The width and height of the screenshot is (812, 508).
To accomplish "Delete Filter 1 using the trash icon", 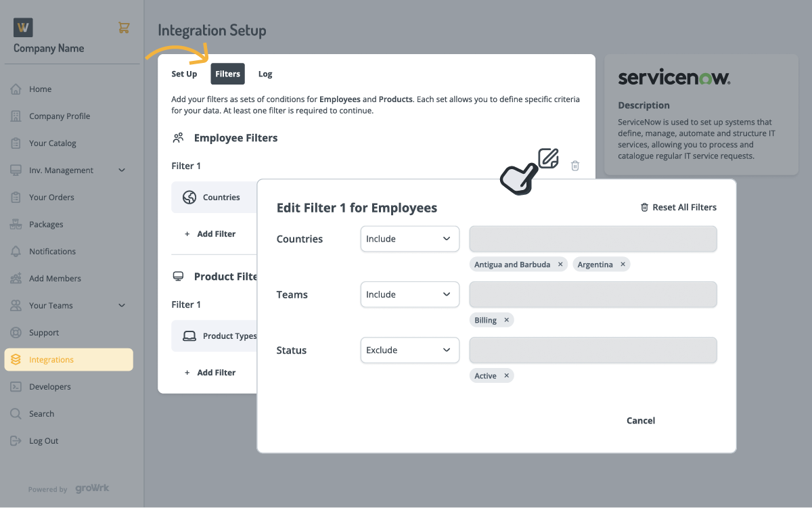I will 574,166.
